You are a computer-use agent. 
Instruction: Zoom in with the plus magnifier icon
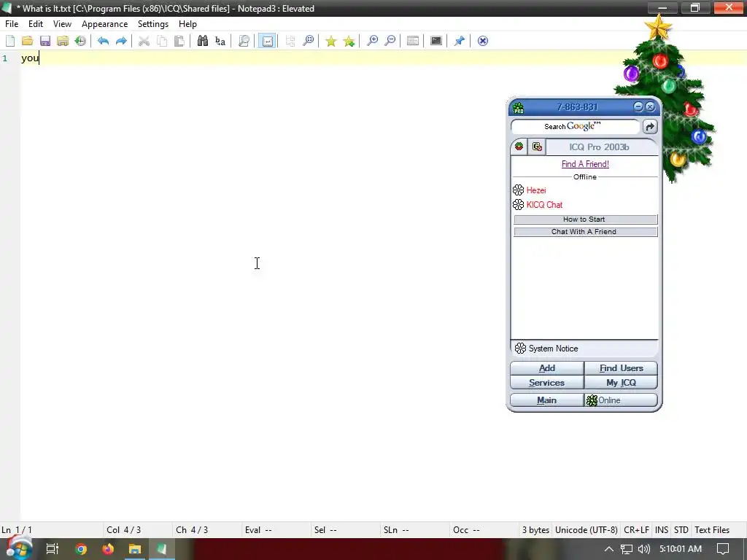(x=372, y=41)
